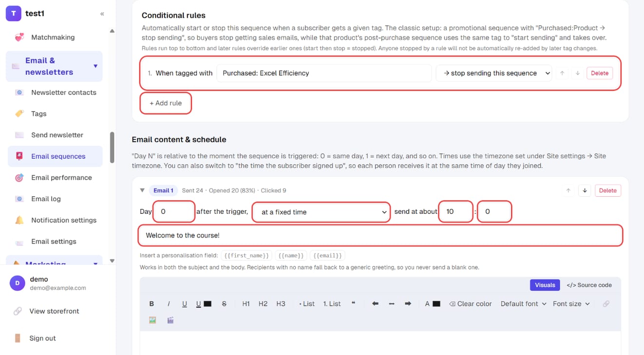
Task: Move Email 1 up with the up arrow
Action: click(568, 190)
